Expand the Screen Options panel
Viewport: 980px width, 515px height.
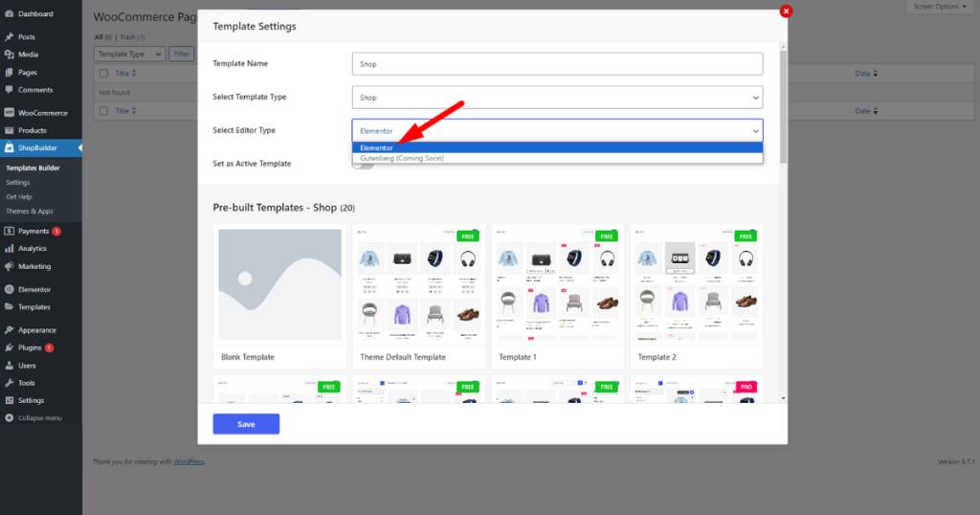pos(940,7)
